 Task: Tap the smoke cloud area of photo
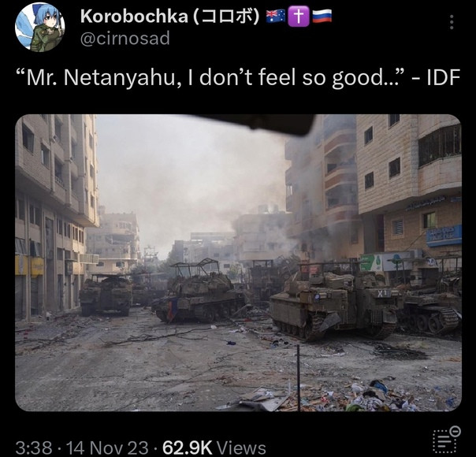coord(195,176)
